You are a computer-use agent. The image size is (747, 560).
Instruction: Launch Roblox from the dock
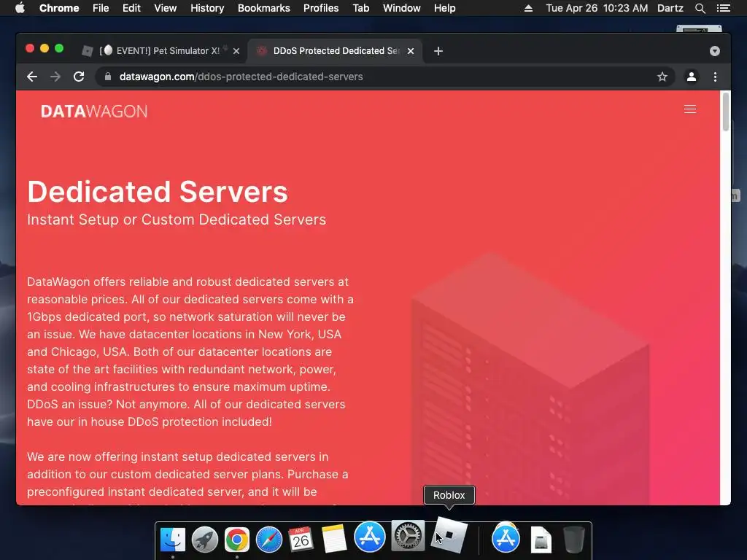449,535
